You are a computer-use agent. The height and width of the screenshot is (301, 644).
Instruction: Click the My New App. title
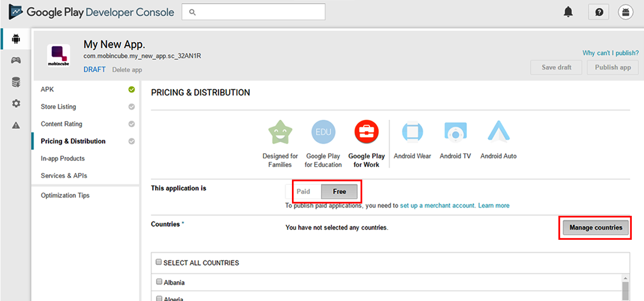(115, 44)
